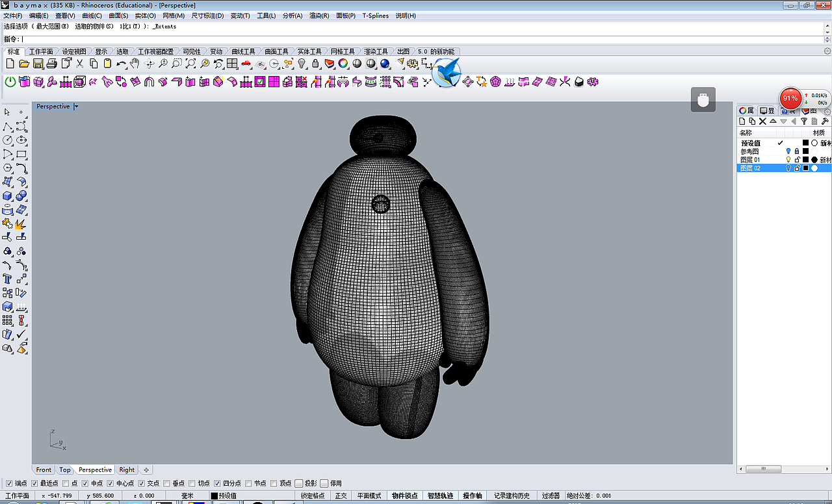Enable the 节点 osnap checkbox
832x504 pixels.
[x=249, y=483]
